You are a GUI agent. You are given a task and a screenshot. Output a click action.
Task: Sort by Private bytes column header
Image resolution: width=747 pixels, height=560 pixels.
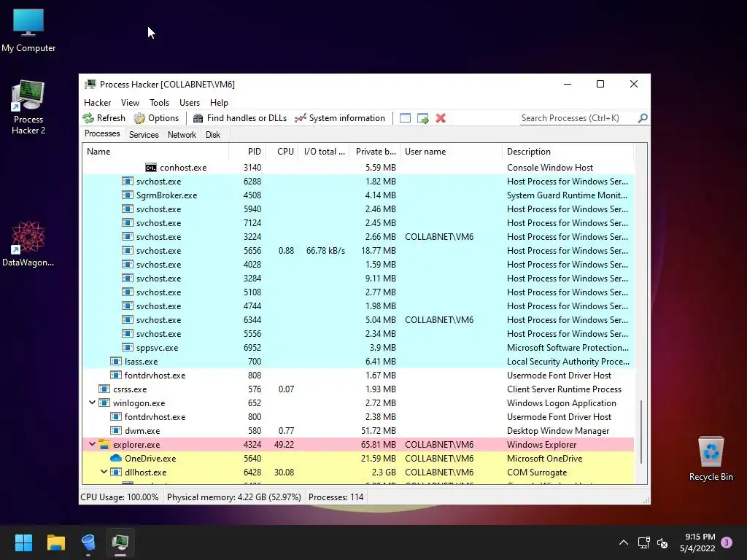(375, 152)
